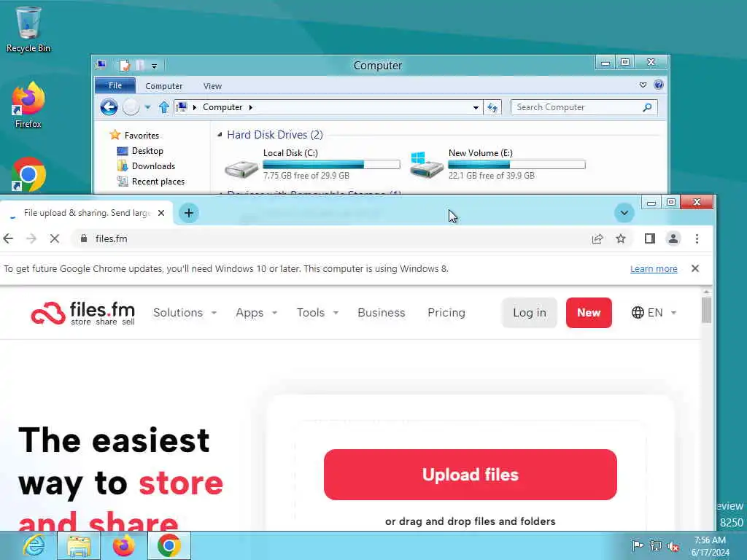
Task: Expand the ribbon in the Computer window
Action: click(x=643, y=85)
